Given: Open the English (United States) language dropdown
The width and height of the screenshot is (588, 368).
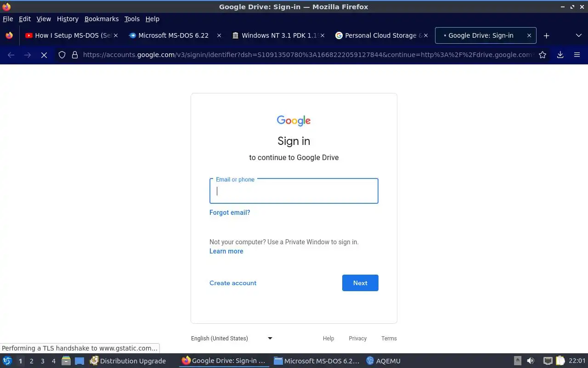Looking at the screenshot, I should [232, 339].
